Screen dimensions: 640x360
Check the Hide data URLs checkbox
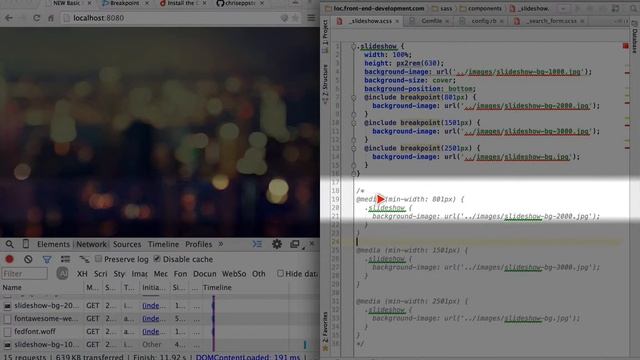(280, 273)
